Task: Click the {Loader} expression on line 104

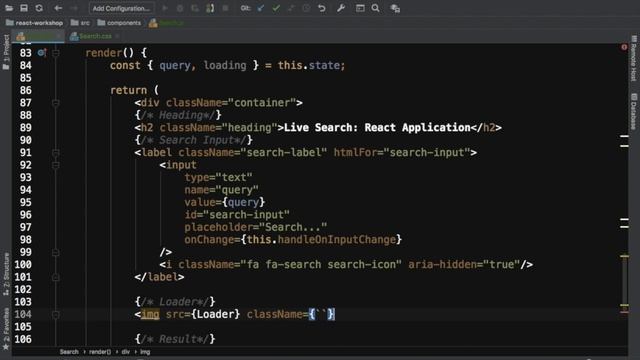Action: tap(216, 314)
